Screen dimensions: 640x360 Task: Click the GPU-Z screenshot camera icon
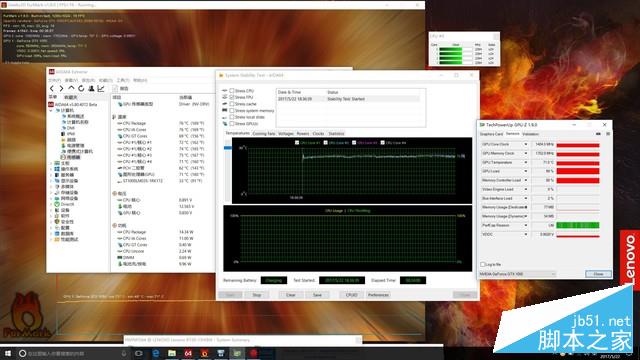[x=598, y=134]
